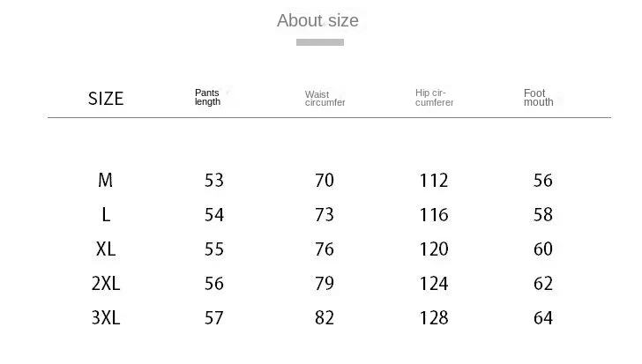Select the XL size row label
The width and height of the screenshot is (642, 364).
click(x=106, y=249)
